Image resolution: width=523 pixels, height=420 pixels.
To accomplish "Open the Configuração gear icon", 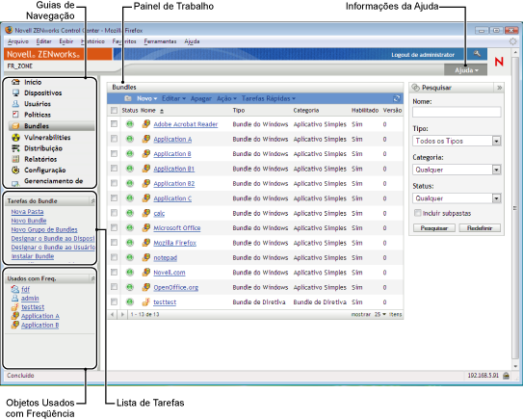I will click(15, 170).
